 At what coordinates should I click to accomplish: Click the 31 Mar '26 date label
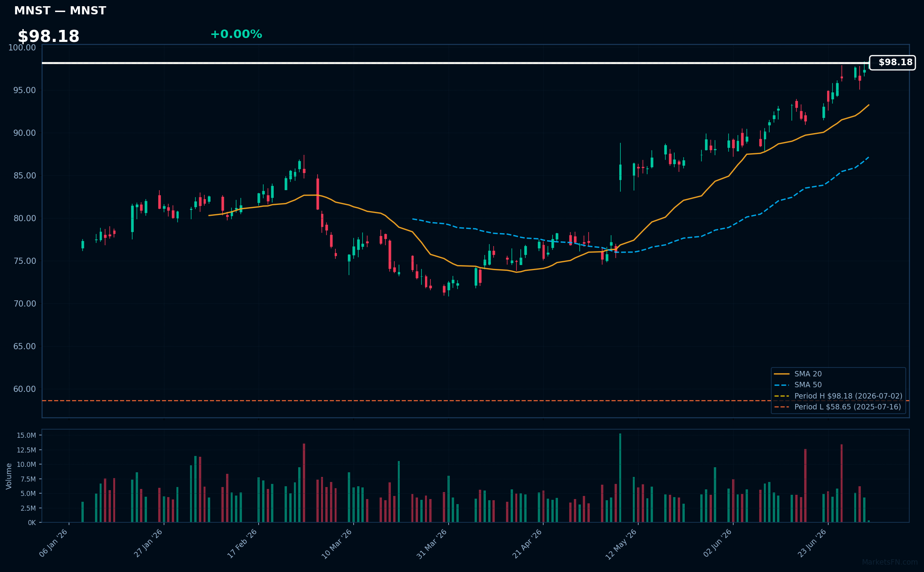[x=432, y=543]
